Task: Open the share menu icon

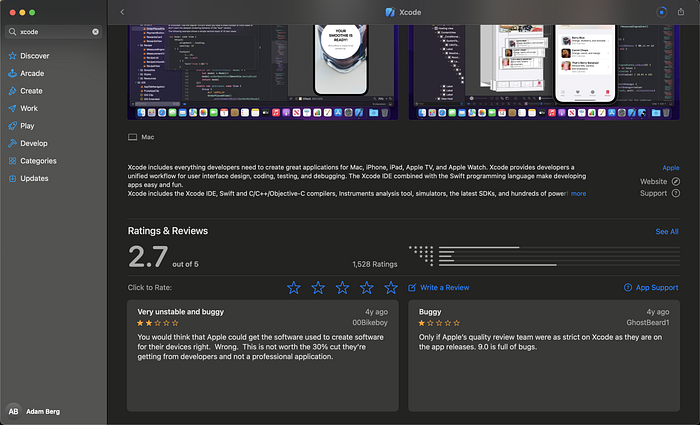Action: (681, 12)
